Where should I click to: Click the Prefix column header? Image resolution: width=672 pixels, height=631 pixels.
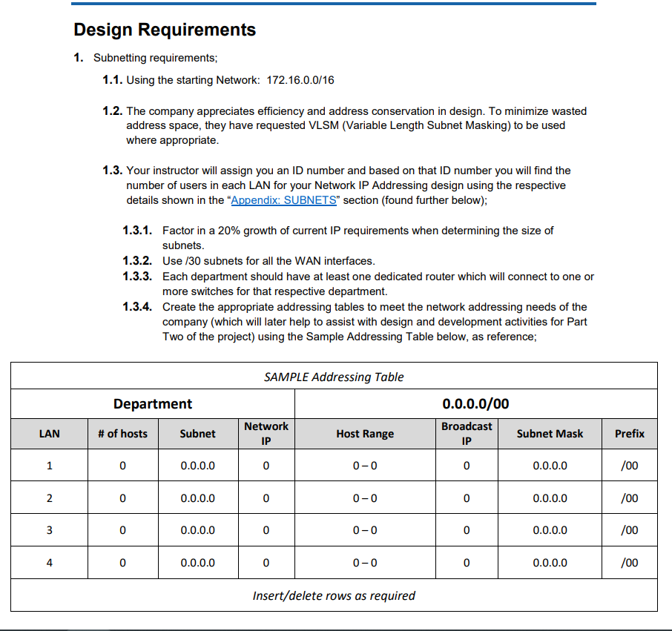click(x=628, y=434)
